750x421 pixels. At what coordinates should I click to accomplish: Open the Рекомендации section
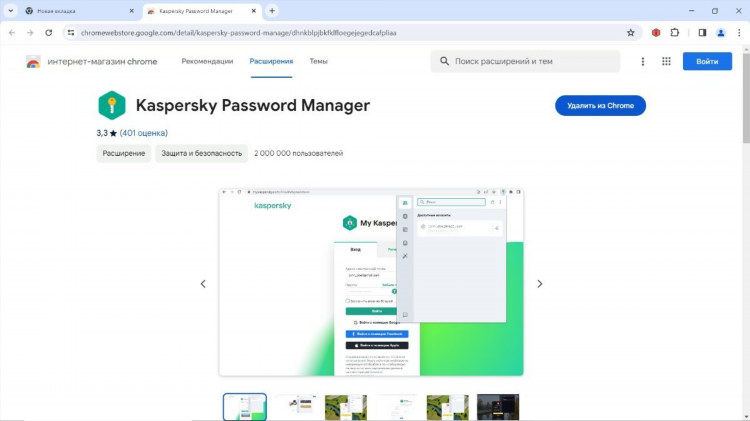pos(207,61)
